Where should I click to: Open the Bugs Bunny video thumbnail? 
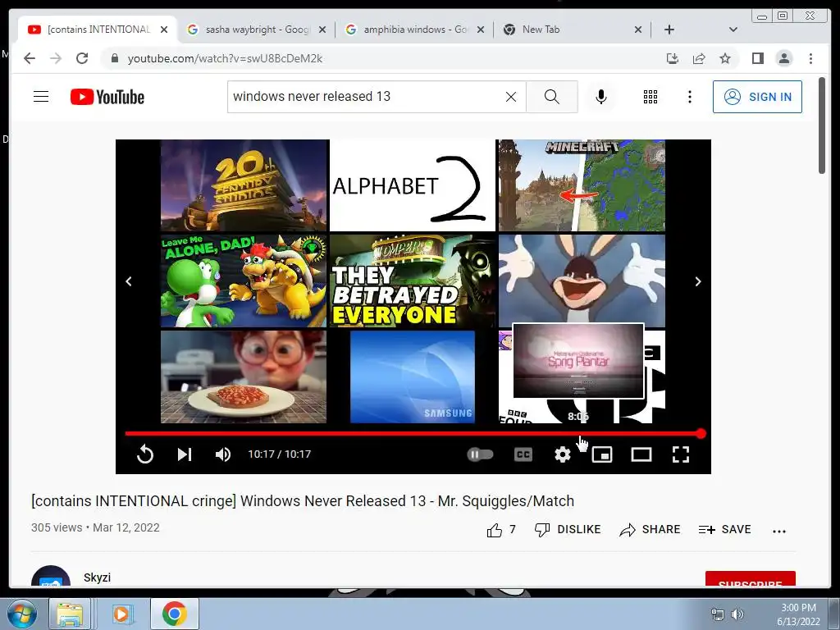[582, 281]
